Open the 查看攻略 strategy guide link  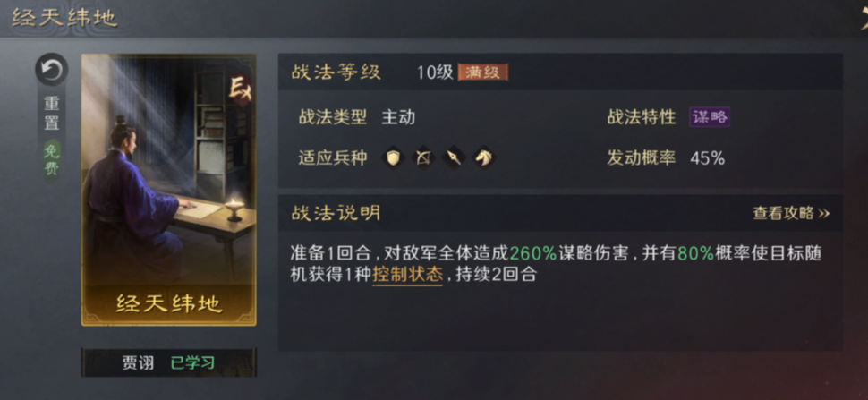791,213
